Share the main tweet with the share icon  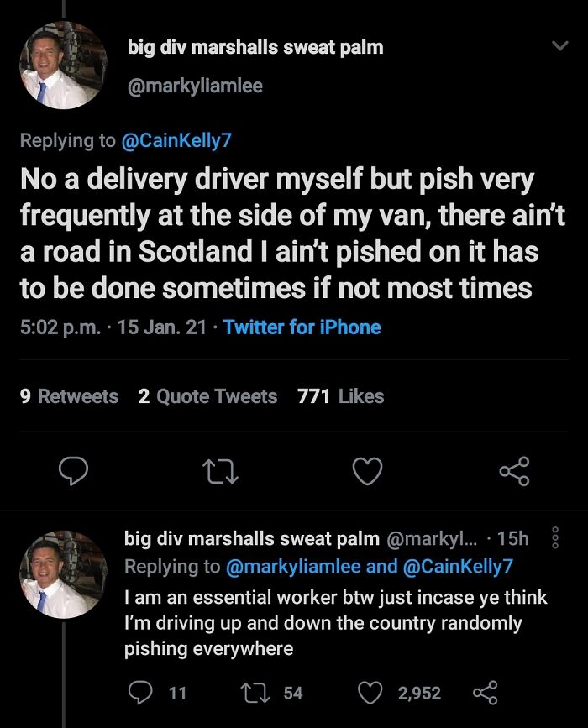[x=513, y=473]
